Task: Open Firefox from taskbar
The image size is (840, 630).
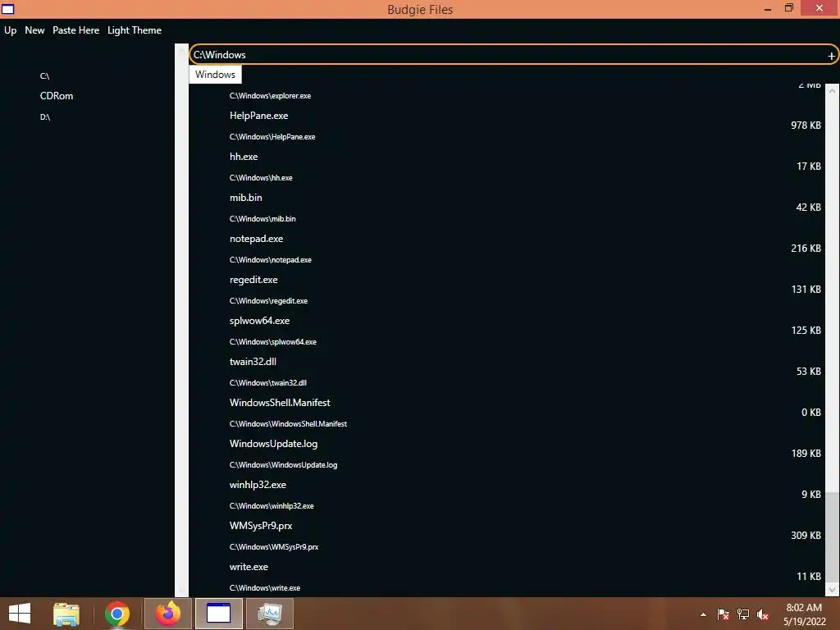Action: point(167,614)
